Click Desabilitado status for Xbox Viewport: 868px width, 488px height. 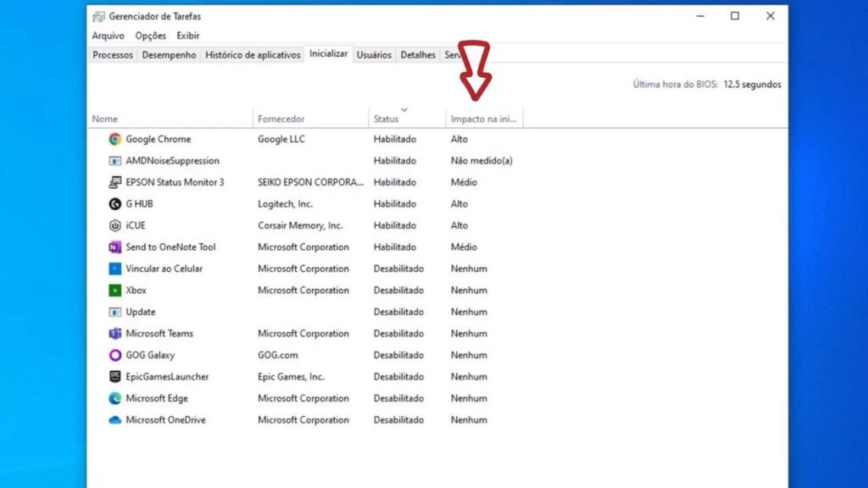point(398,290)
